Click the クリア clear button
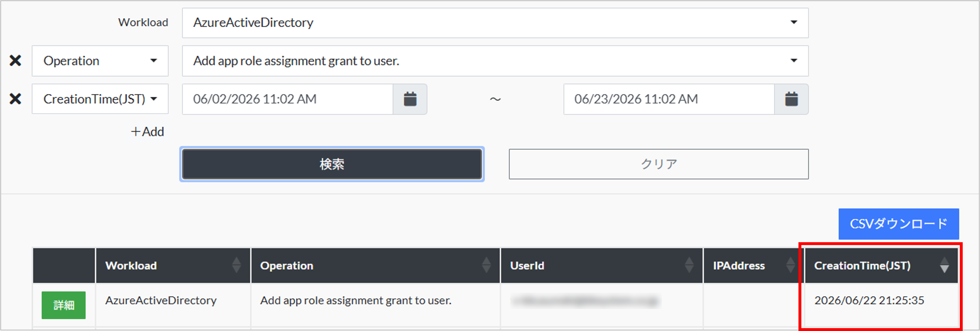The height and width of the screenshot is (331, 980). tap(658, 164)
